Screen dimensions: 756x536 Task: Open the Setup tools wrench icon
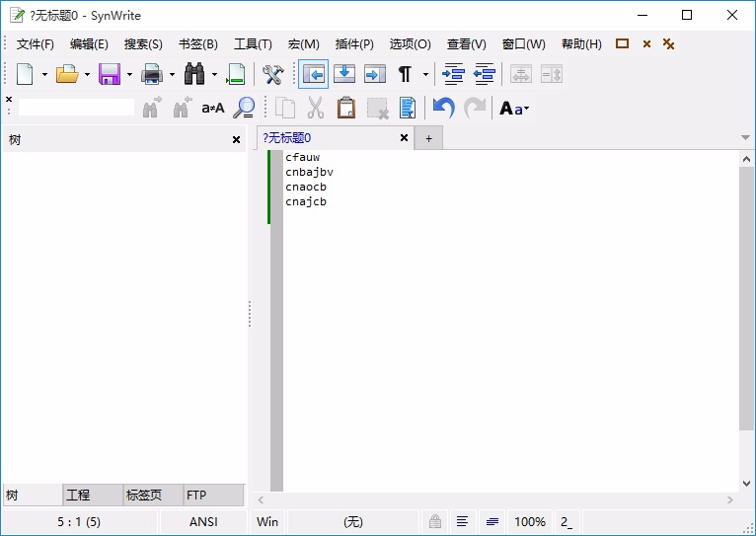coord(273,74)
